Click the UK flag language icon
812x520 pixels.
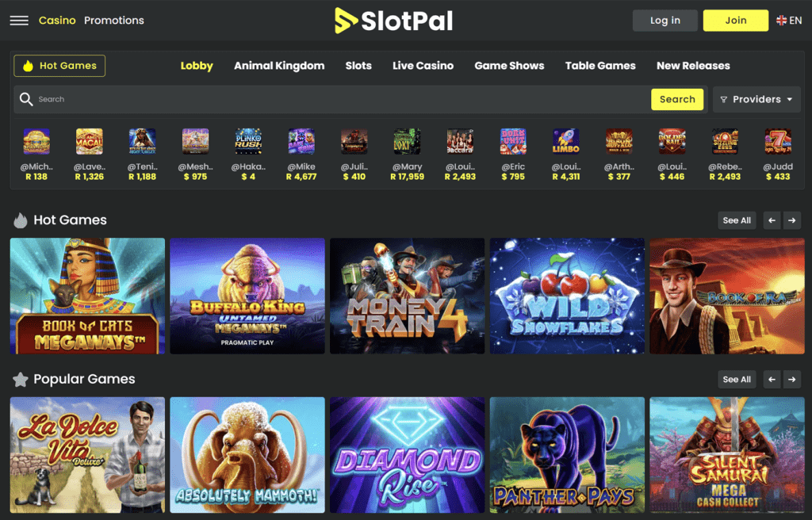(781, 21)
